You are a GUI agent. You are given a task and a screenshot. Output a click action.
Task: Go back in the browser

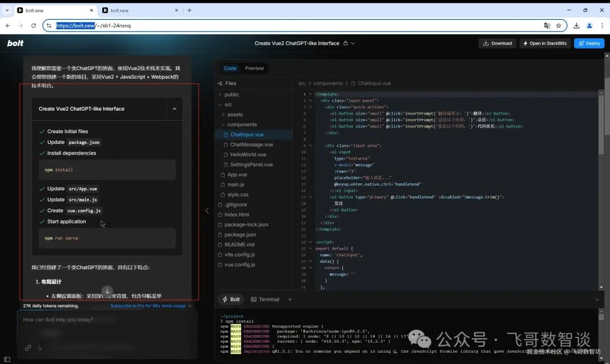point(8,25)
